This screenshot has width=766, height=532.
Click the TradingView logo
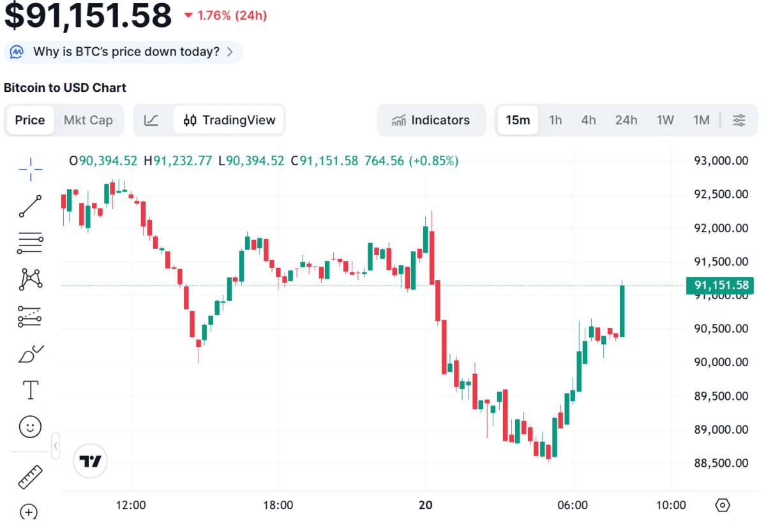tap(90, 461)
